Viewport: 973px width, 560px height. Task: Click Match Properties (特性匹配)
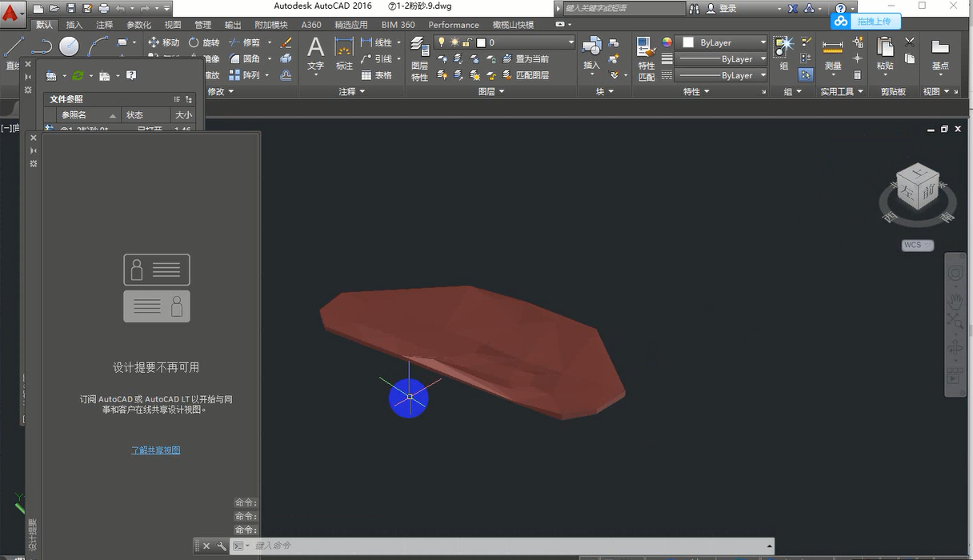(647, 58)
